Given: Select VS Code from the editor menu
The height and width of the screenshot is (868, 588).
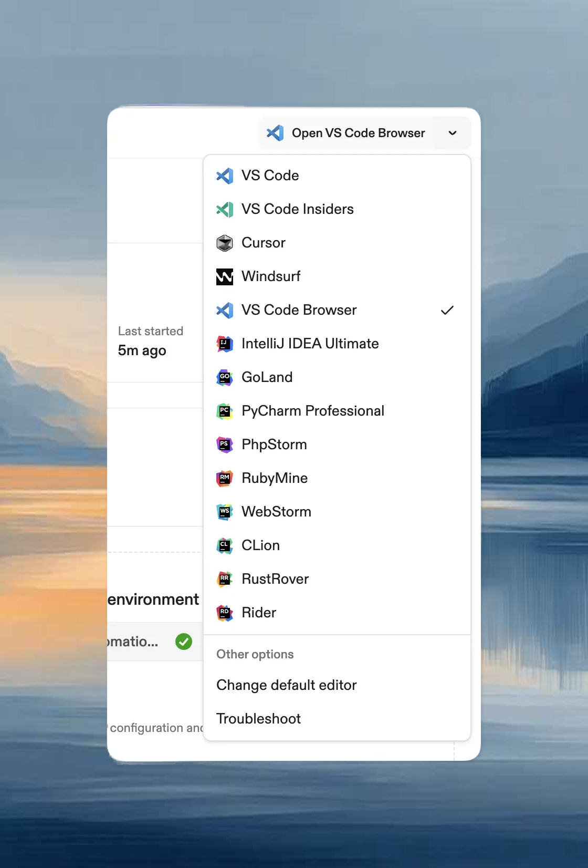Looking at the screenshot, I should pos(337,175).
